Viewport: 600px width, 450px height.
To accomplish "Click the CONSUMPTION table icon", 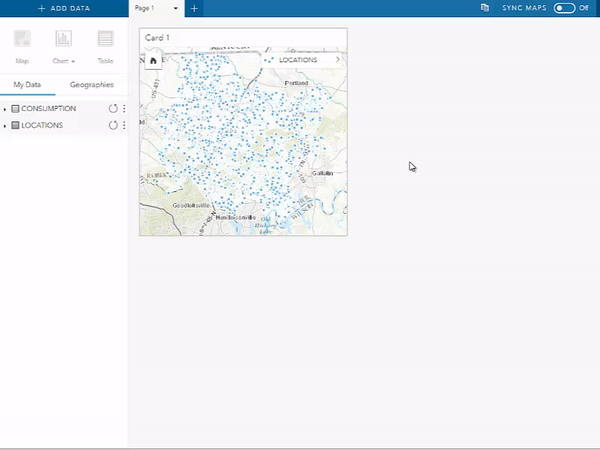I will [15, 109].
